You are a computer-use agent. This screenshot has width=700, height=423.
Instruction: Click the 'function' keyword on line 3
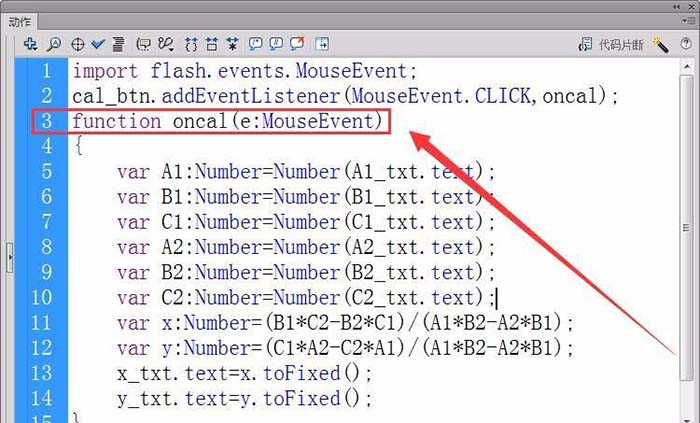point(117,121)
